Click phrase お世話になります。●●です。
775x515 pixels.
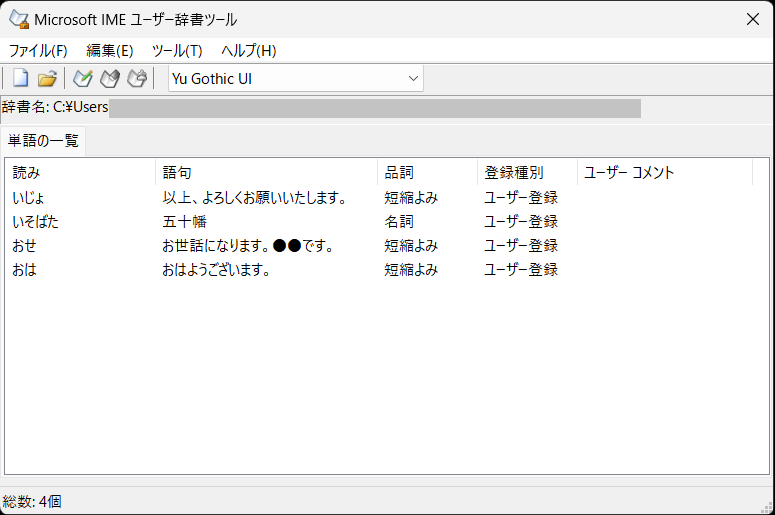coord(248,246)
